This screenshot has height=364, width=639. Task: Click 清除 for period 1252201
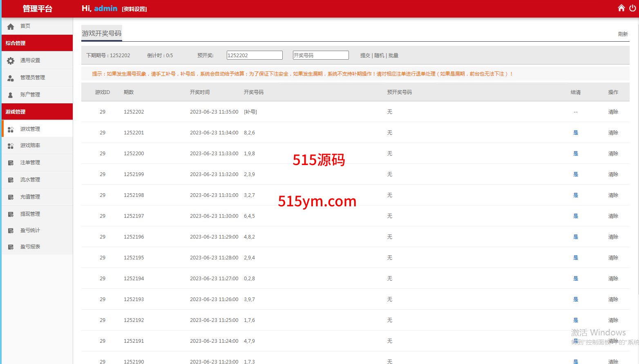[613, 133]
